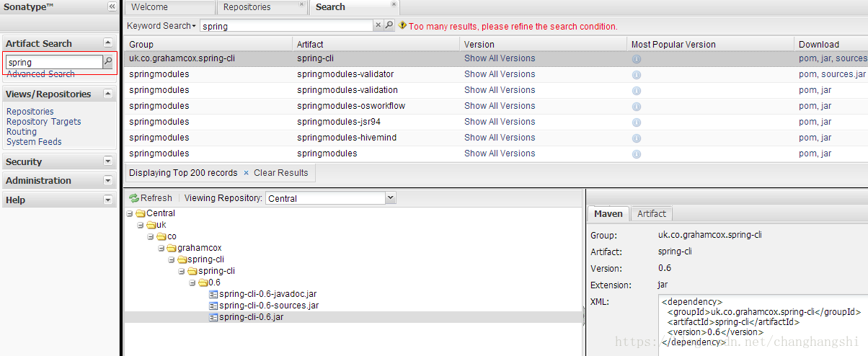Select the springmodules-osworkflow artifact cell
Viewport: 868px width, 356px height.
351,106
